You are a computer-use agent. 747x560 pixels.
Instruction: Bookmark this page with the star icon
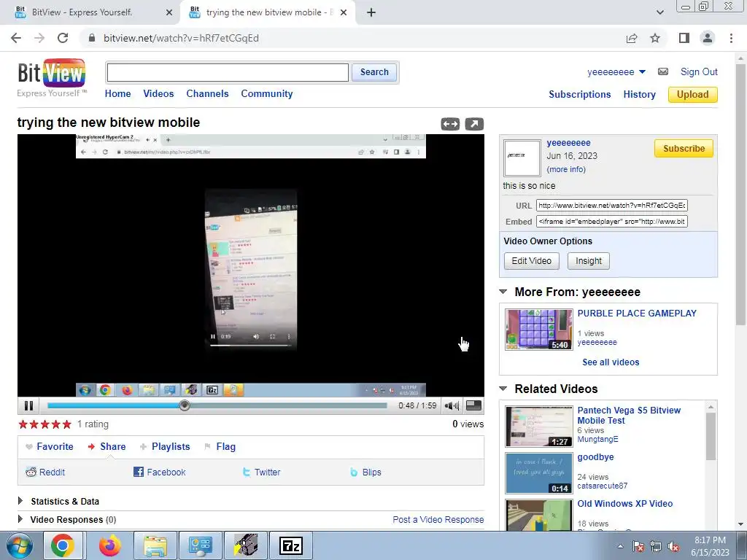pyautogui.click(x=655, y=38)
